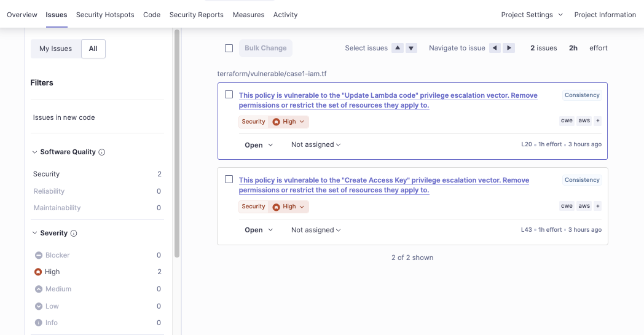Open assignee dropdown on Access Key issue
This screenshot has width=644, height=335.
pos(316,230)
